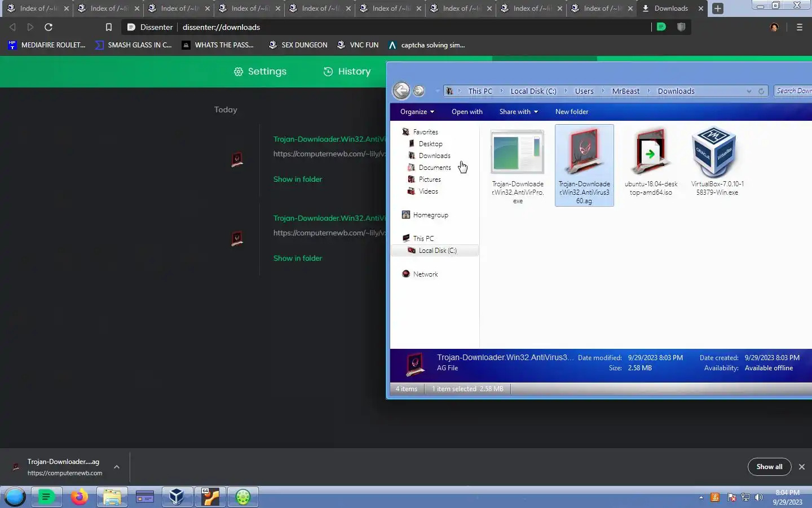The height and width of the screenshot is (508, 812).
Task: Open Downloads in the navigation pane
Action: pos(434,156)
